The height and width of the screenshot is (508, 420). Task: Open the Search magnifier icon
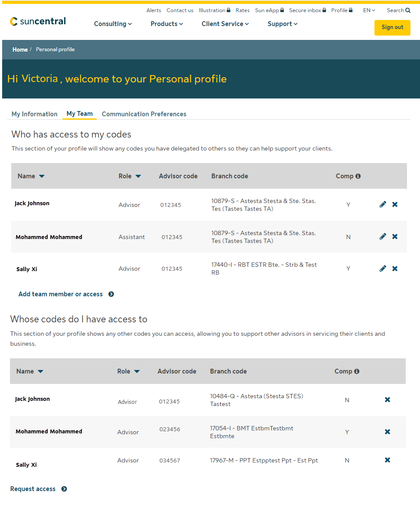408,10
